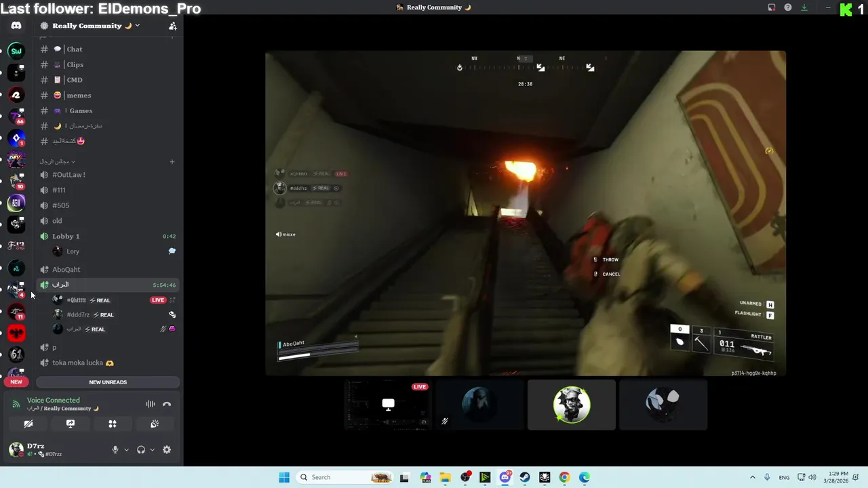Open headphone output options chevron

pos(152,449)
